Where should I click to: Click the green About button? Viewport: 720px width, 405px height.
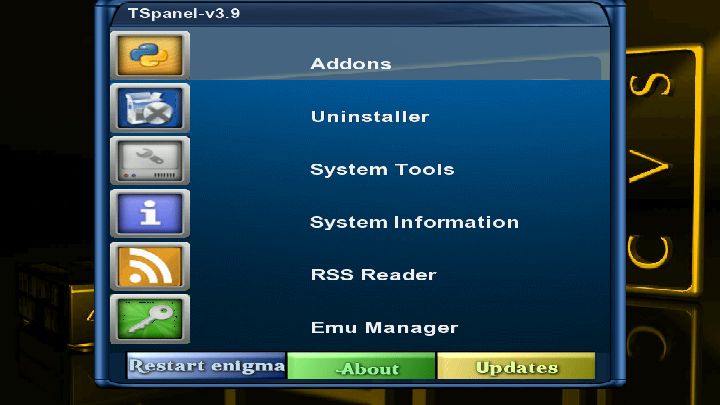pyautogui.click(x=361, y=366)
